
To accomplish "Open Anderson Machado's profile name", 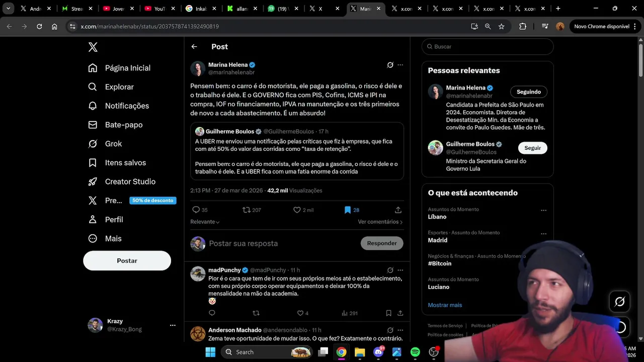I will coord(235,330).
